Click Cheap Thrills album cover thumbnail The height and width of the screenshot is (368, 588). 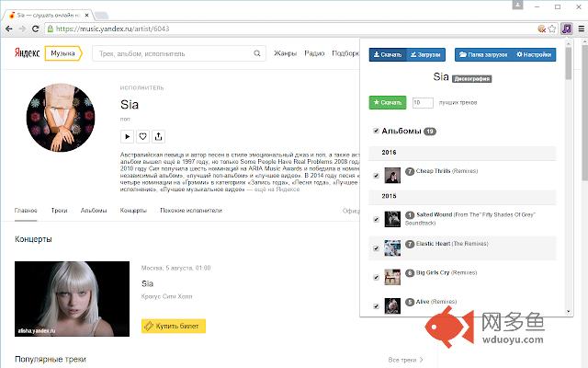(392, 176)
